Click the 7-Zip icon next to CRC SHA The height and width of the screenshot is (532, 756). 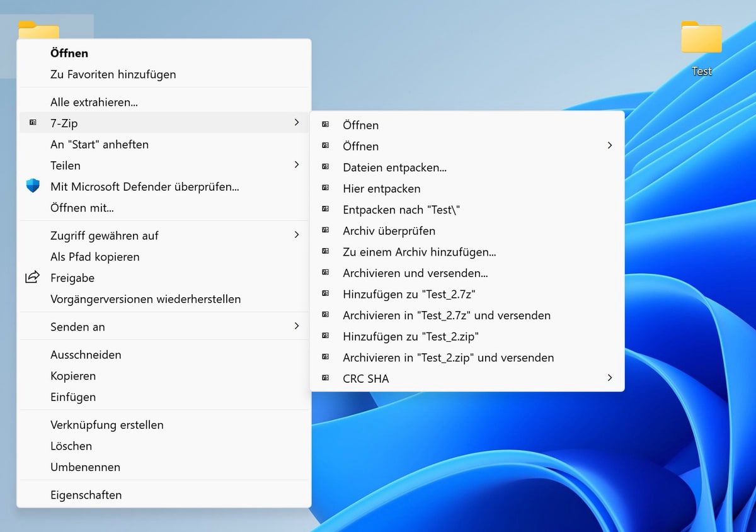click(325, 378)
